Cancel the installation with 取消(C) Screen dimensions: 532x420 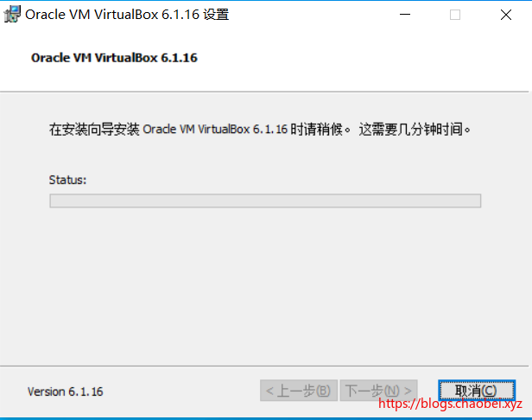(477, 391)
